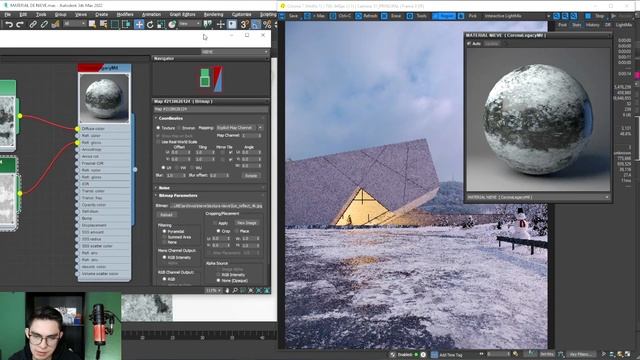The image size is (640, 360).
Task: Select the VW mapping radio button
Action: [177, 167]
